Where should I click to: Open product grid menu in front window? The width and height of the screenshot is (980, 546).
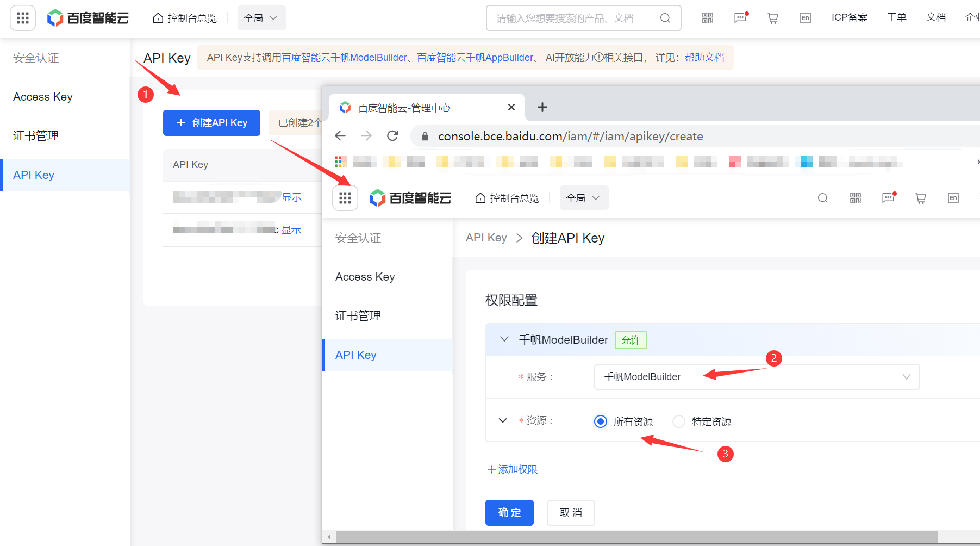pos(345,198)
